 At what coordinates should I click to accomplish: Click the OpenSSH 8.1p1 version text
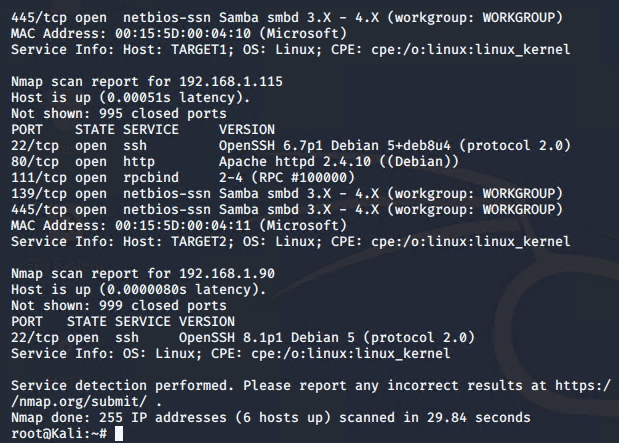coord(231,338)
